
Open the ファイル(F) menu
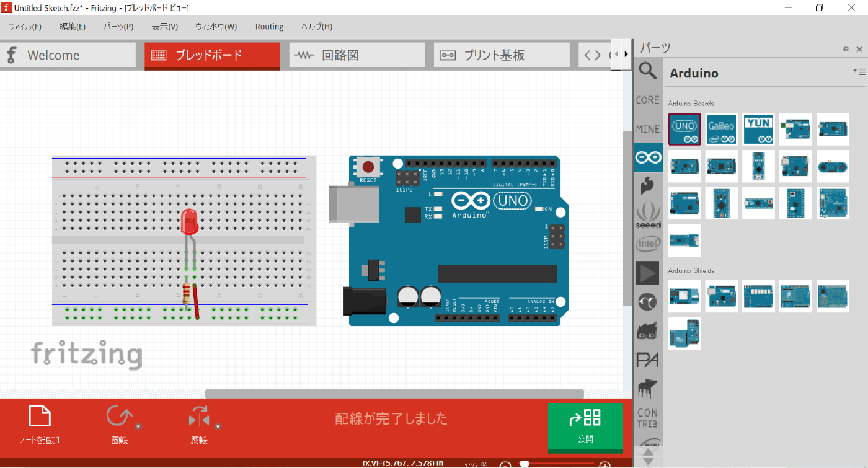click(25, 27)
